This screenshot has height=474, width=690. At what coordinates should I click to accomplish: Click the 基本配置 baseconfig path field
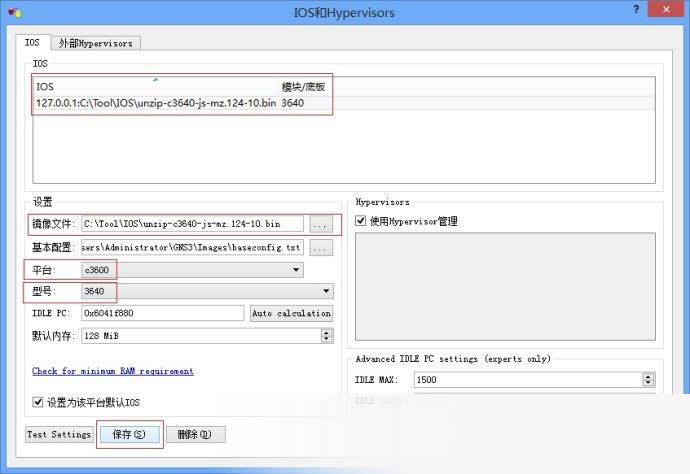(x=192, y=247)
